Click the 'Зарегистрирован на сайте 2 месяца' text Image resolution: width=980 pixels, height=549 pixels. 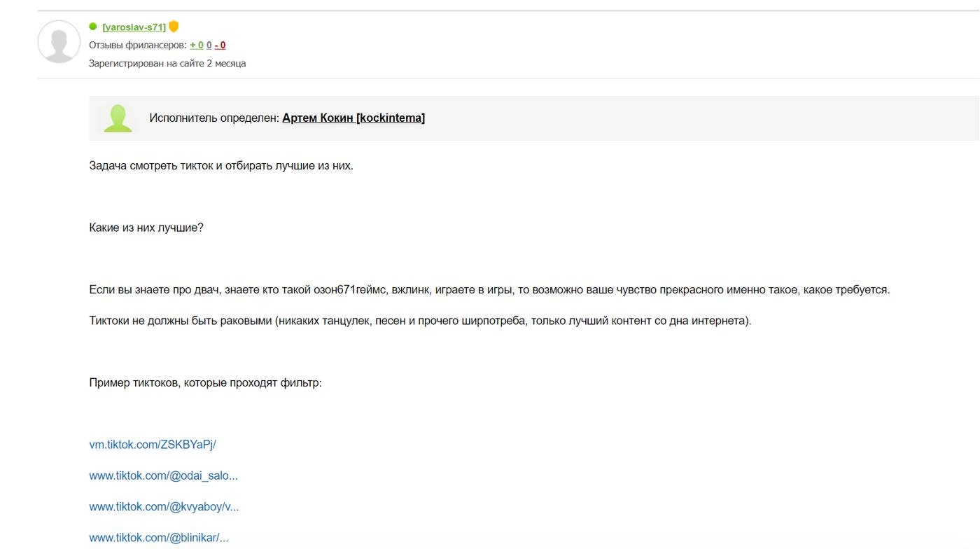click(x=167, y=63)
